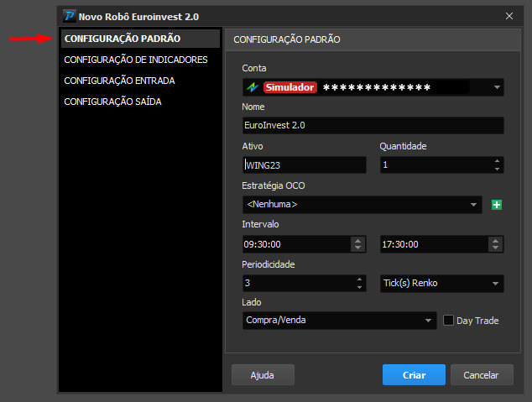
Task: Open Configuração de Indicadores section
Action: [x=136, y=60]
